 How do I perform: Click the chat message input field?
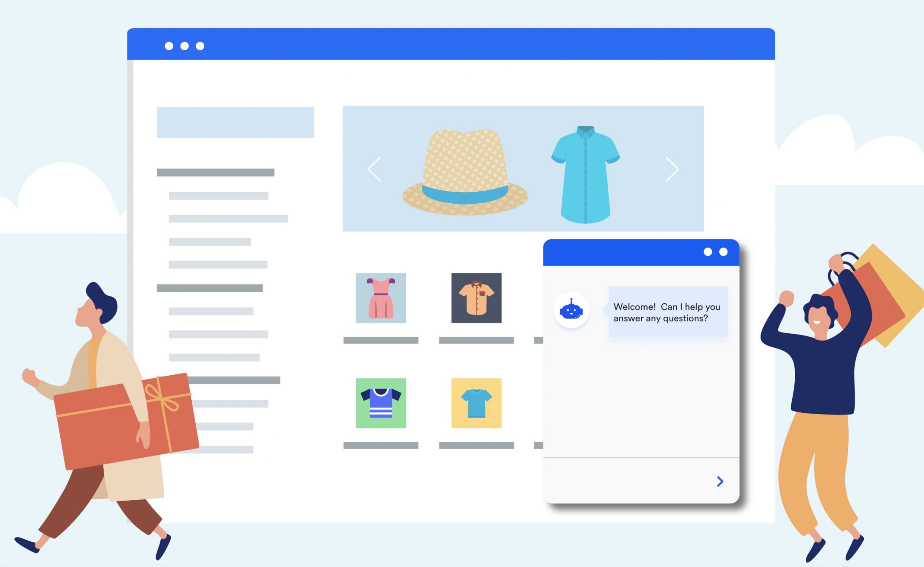(626, 481)
